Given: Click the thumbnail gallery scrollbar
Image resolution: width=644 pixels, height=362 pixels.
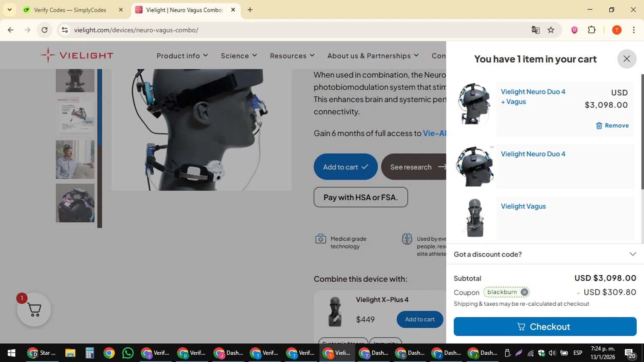Looking at the screenshot, I should 100,148.
